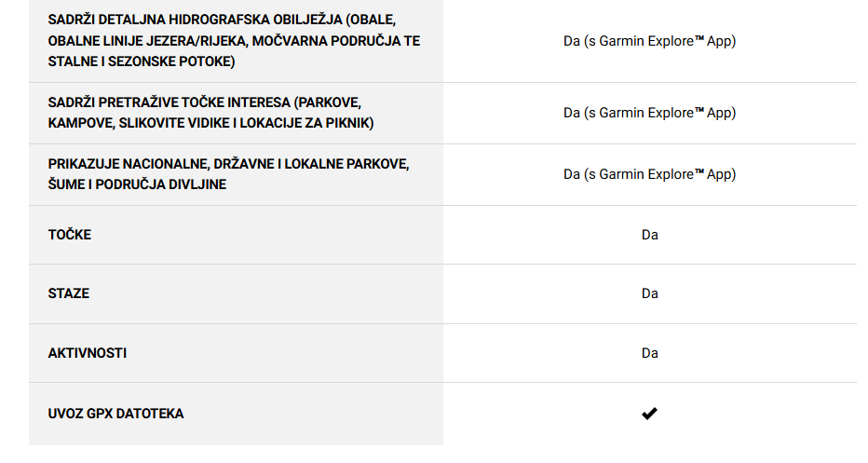Image resolution: width=868 pixels, height=463 pixels.
Task: Click the checkmark icon for GPX import
Action: tap(649, 414)
